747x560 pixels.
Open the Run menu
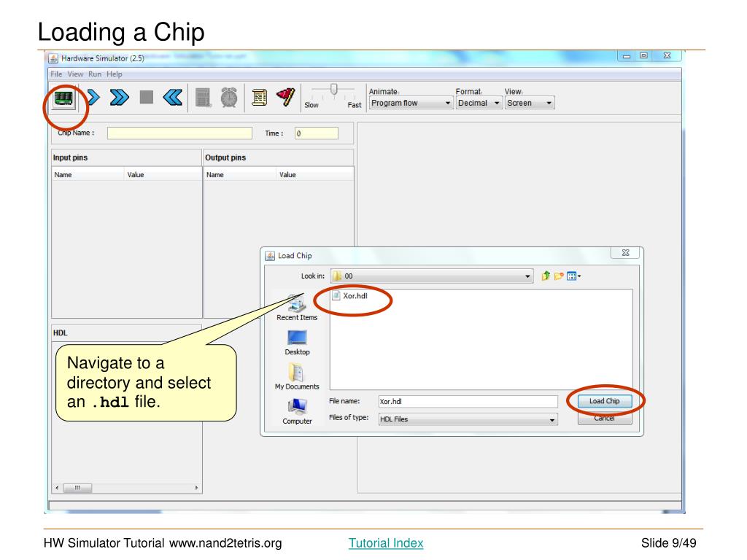[95, 74]
